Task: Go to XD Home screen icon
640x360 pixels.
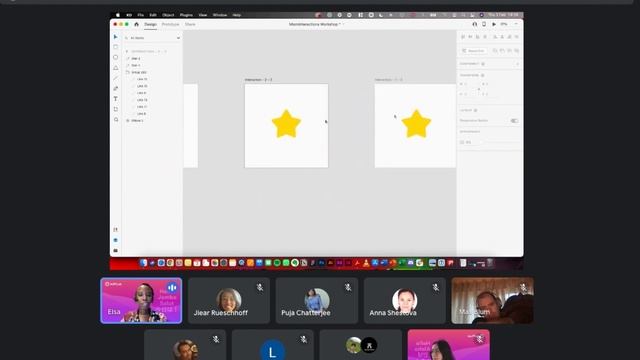Action: coord(136,24)
